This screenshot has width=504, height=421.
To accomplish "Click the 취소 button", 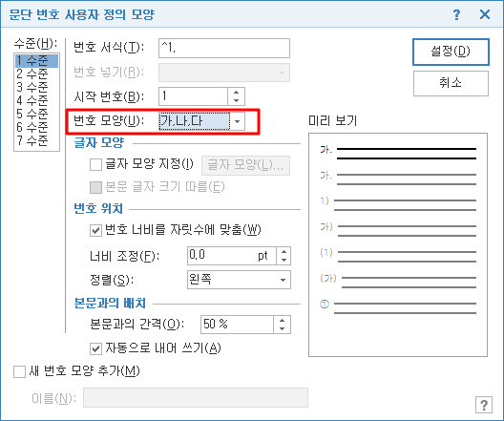I will coord(451,84).
